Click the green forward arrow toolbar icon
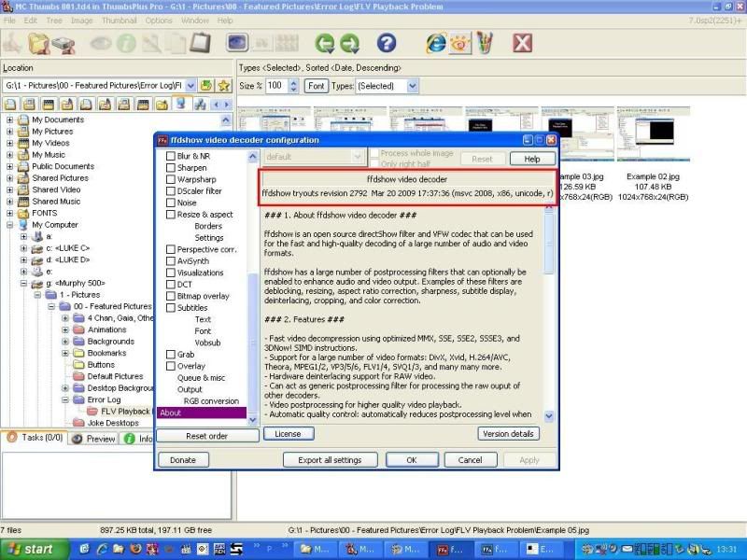This screenshot has height=560, width=747. [x=350, y=43]
